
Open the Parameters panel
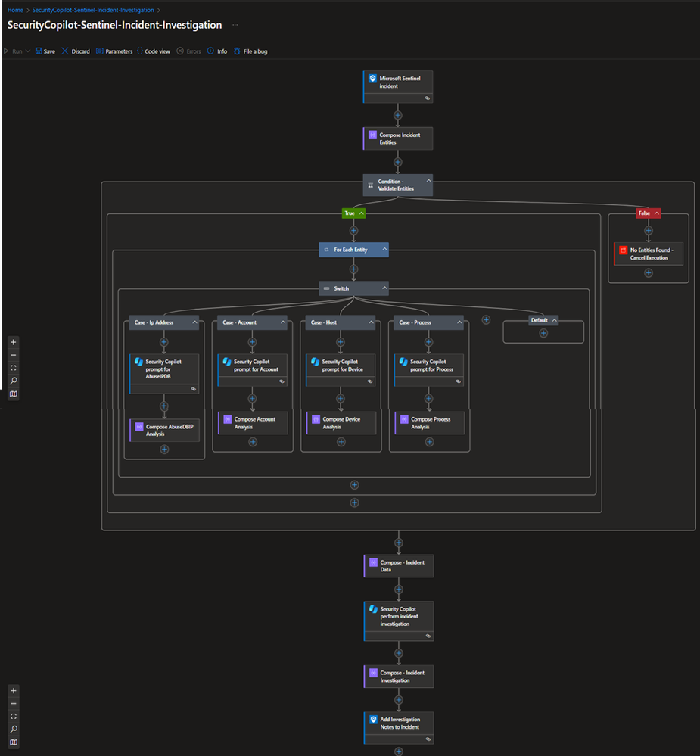pos(114,51)
